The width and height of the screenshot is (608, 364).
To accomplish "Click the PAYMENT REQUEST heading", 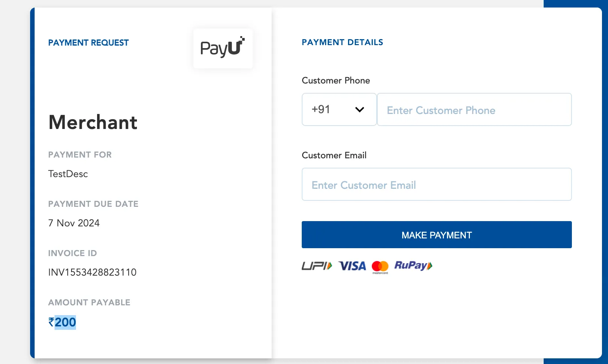I will (88, 42).
